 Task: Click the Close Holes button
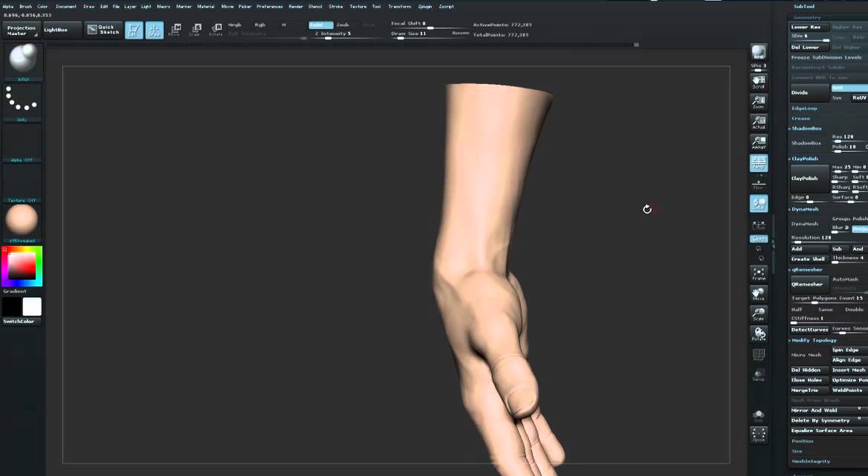point(809,380)
